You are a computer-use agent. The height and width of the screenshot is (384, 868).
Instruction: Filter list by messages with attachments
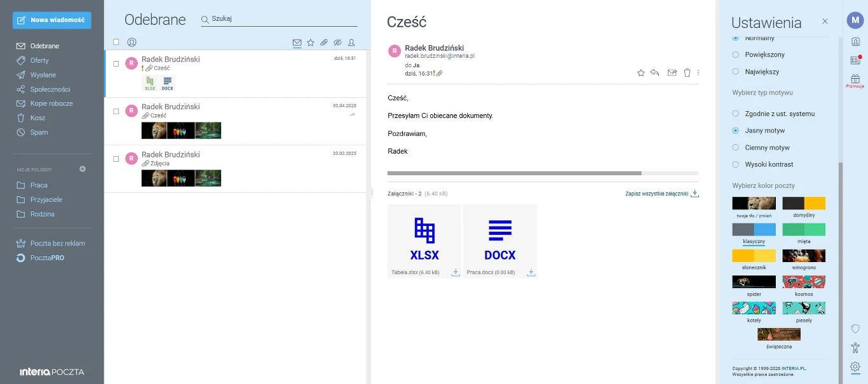(x=324, y=43)
